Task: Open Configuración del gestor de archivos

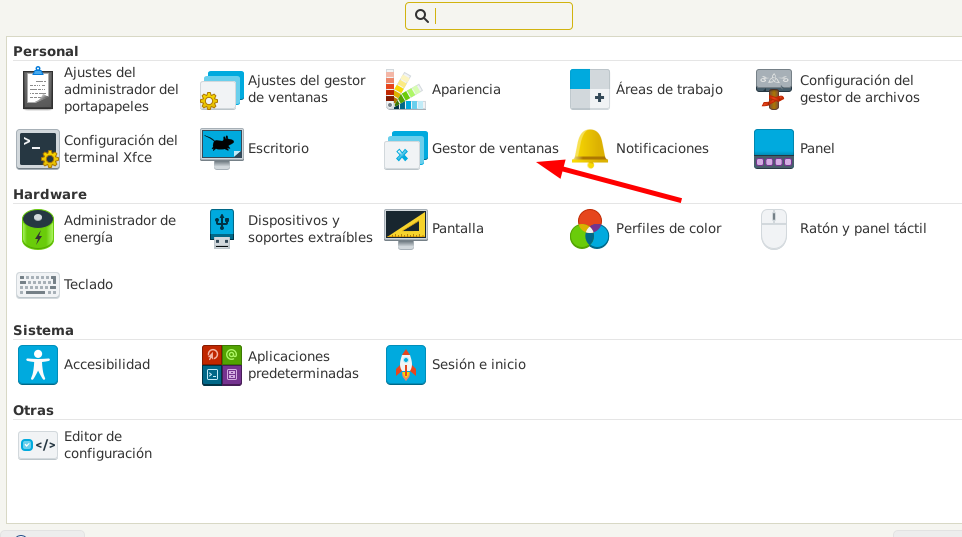Action: (x=773, y=89)
